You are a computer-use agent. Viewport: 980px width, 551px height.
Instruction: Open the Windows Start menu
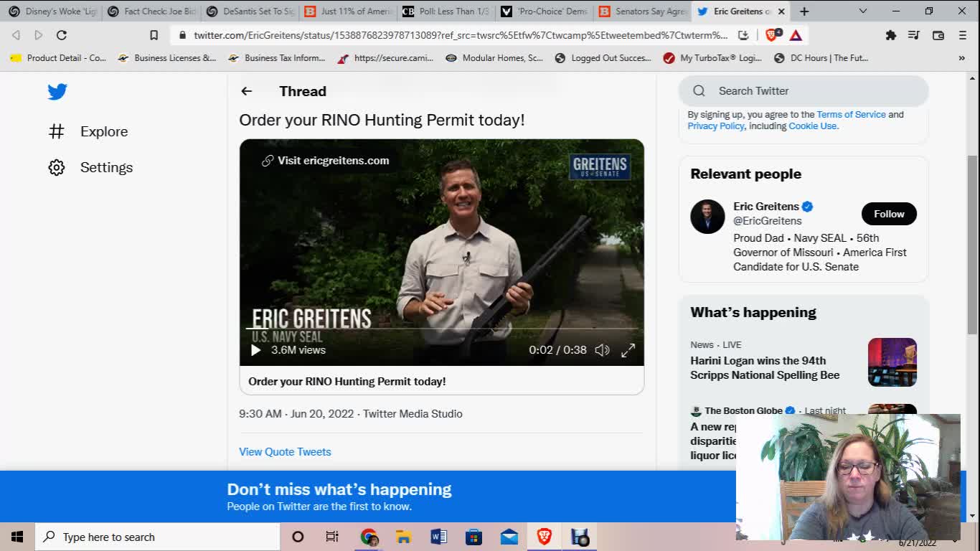(x=17, y=537)
